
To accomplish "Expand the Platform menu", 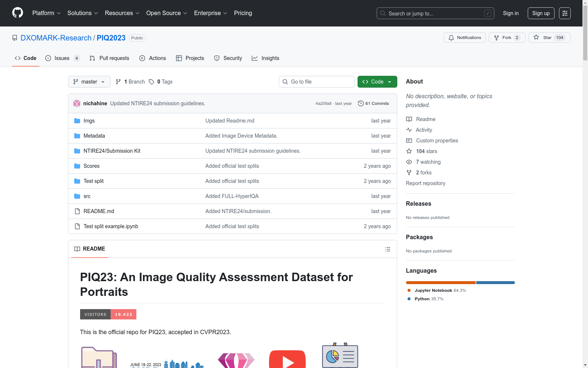I will [x=46, y=13].
